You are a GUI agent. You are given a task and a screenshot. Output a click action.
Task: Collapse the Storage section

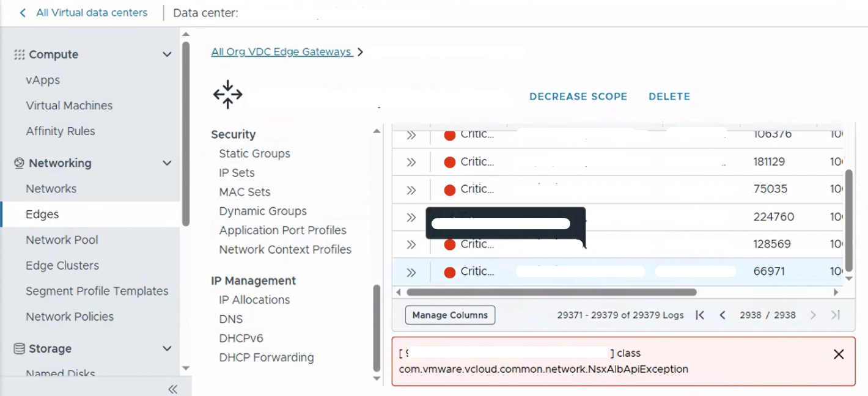[167, 349]
